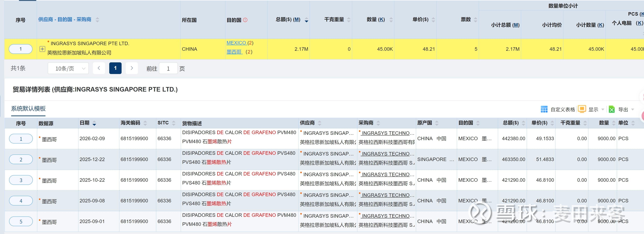Go to the next page arrow
This screenshot has height=234, width=644.
tap(132, 68)
